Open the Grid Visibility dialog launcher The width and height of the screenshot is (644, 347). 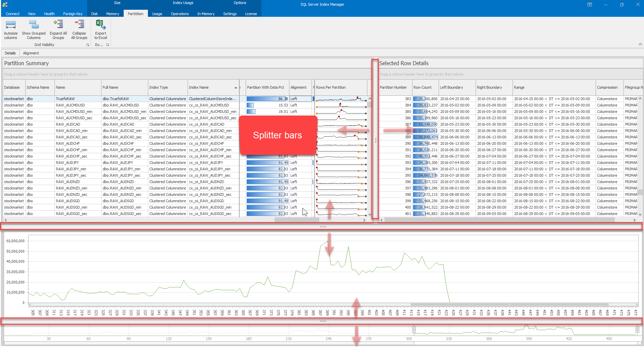click(88, 45)
